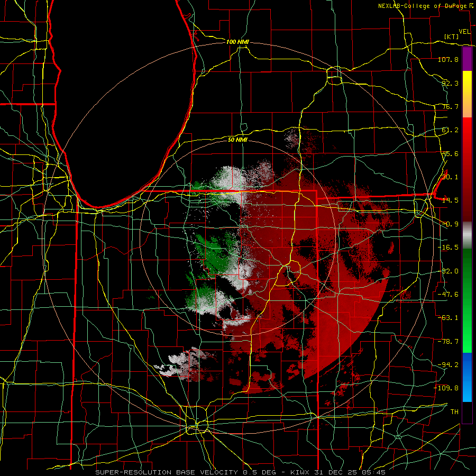Select the -16.5 legend value
The image size is (476, 476).
448,248
